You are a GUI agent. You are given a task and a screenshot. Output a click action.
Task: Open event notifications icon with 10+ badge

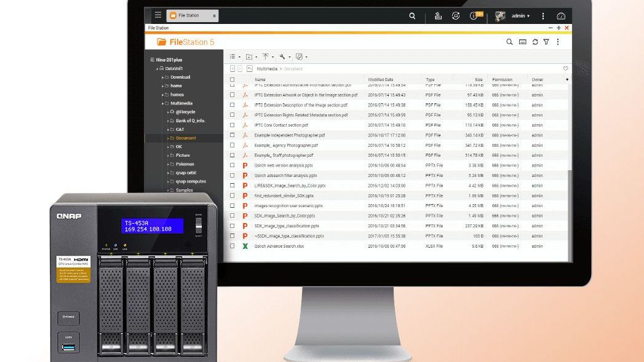point(475,15)
